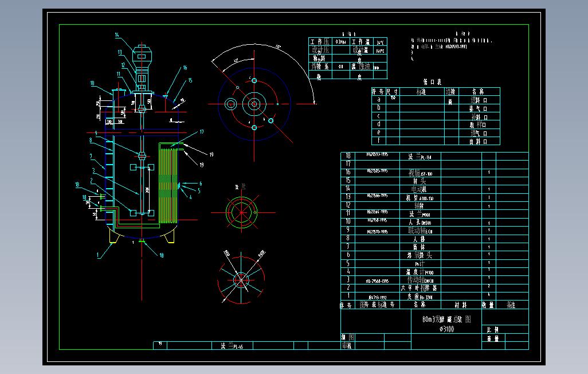The image size is (588, 374).
Task: Select callout number 14 near the motor
Action: tap(117, 35)
